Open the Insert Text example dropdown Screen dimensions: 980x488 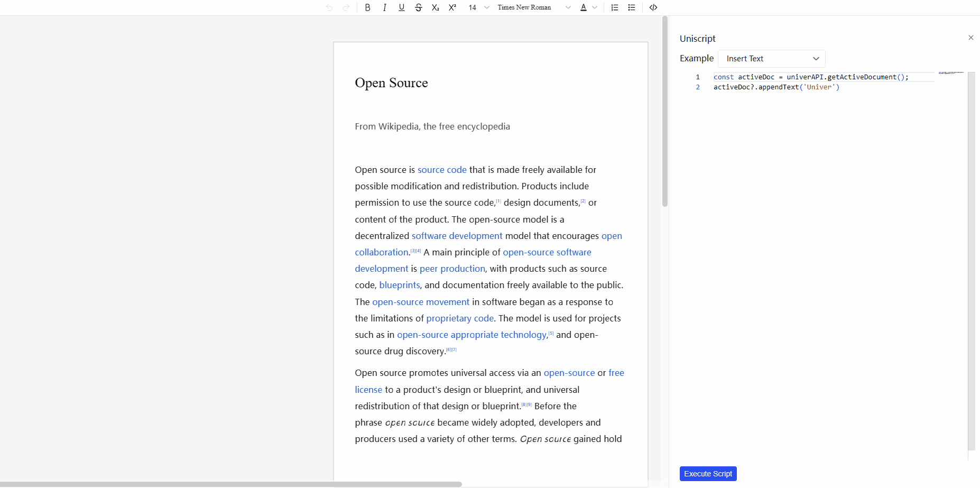pyautogui.click(x=771, y=58)
